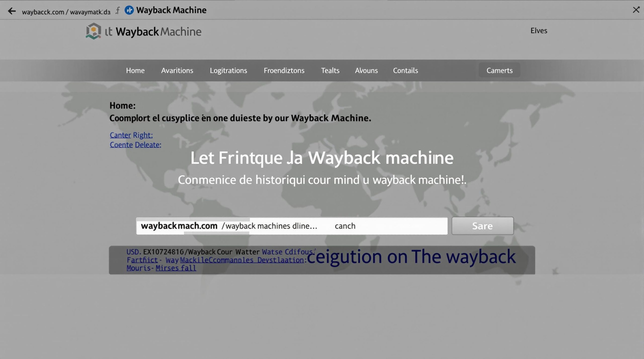Image resolution: width=644 pixels, height=359 pixels.
Task: Open the Avaritions menu item
Action: pyautogui.click(x=177, y=71)
